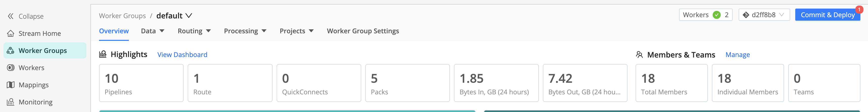Click the Workers sidebar icon

tap(11, 68)
